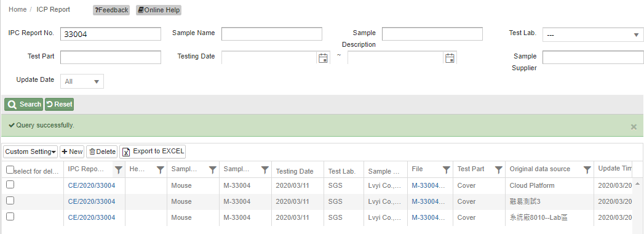Filter the Original data source column
Screen dimensions: 644x234
[587, 169]
